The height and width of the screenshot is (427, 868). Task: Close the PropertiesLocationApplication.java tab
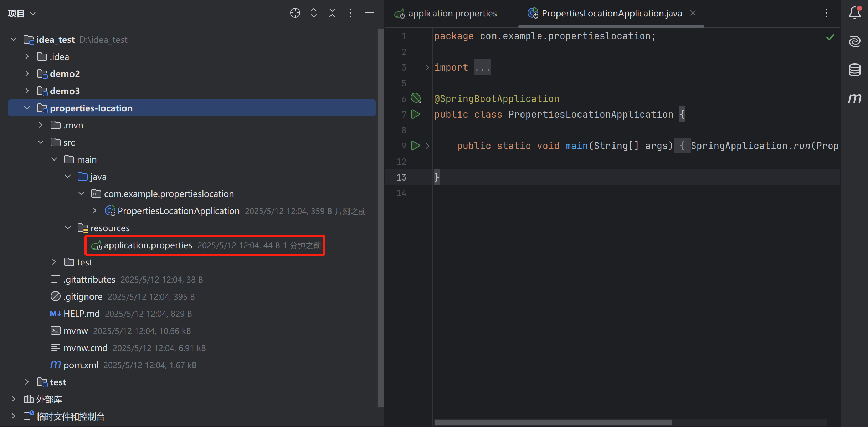click(x=693, y=13)
